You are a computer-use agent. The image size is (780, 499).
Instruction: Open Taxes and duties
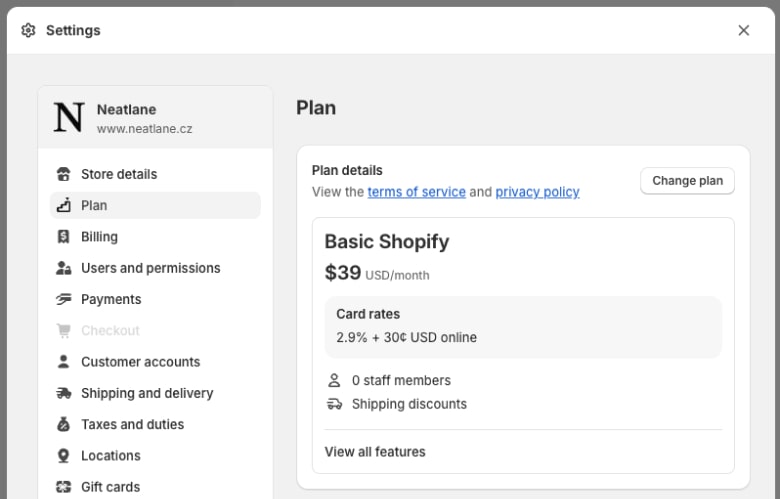[155, 424]
